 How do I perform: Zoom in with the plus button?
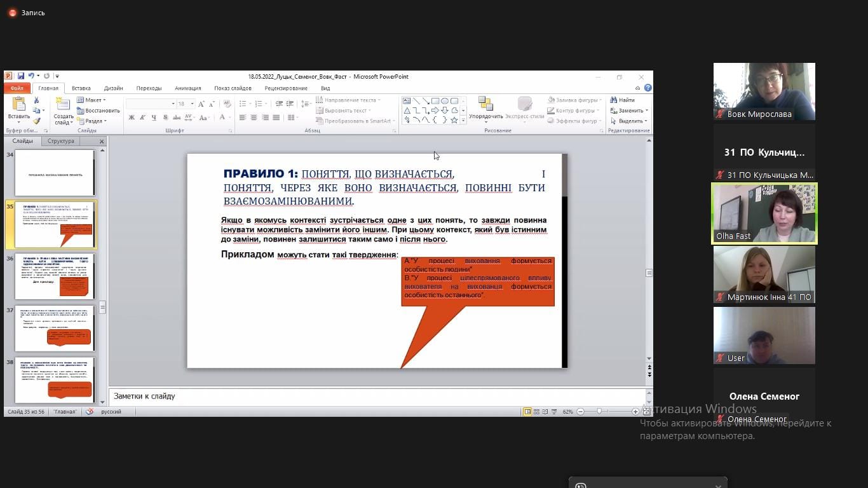click(x=635, y=412)
